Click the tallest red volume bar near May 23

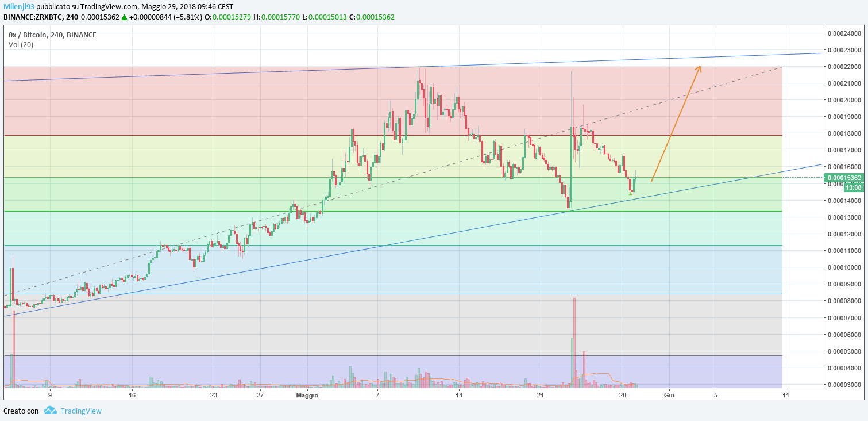point(574,342)
